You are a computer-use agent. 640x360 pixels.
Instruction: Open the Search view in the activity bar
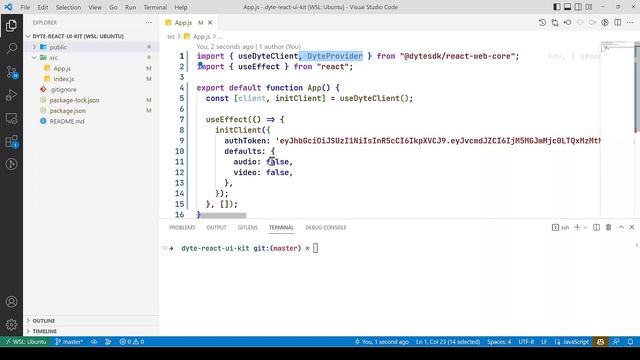click(11, 49)
